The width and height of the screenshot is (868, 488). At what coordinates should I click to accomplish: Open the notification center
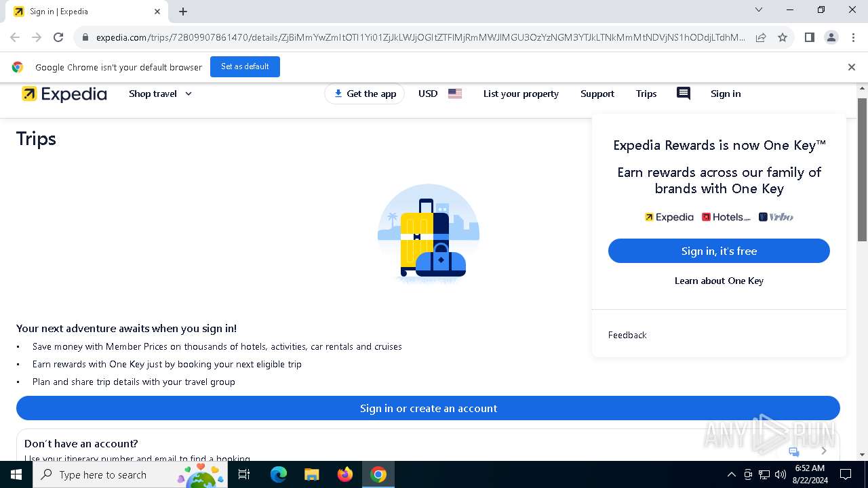tap(846, 474)
